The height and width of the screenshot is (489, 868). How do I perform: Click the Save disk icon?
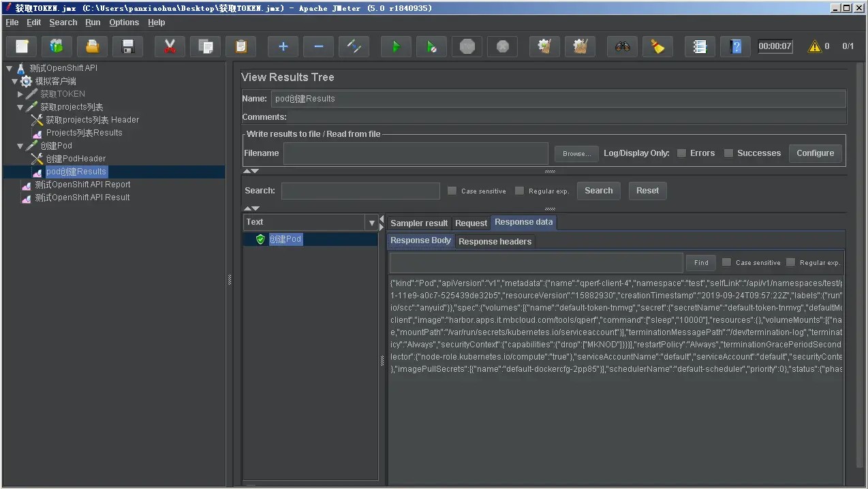click(127, 46)
